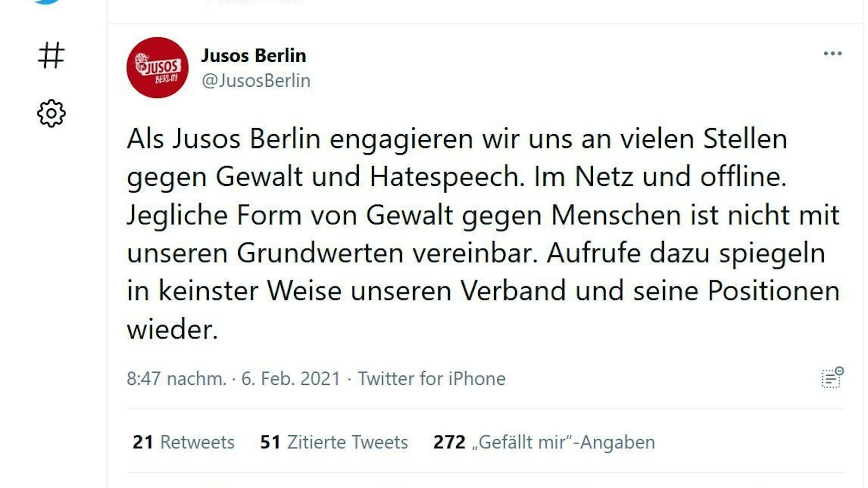The width and height of the screenshot is (868, 488).
Task: Click the tweet's opening words "Als Jusos Berlin"
Action: (x=223, y=139)
